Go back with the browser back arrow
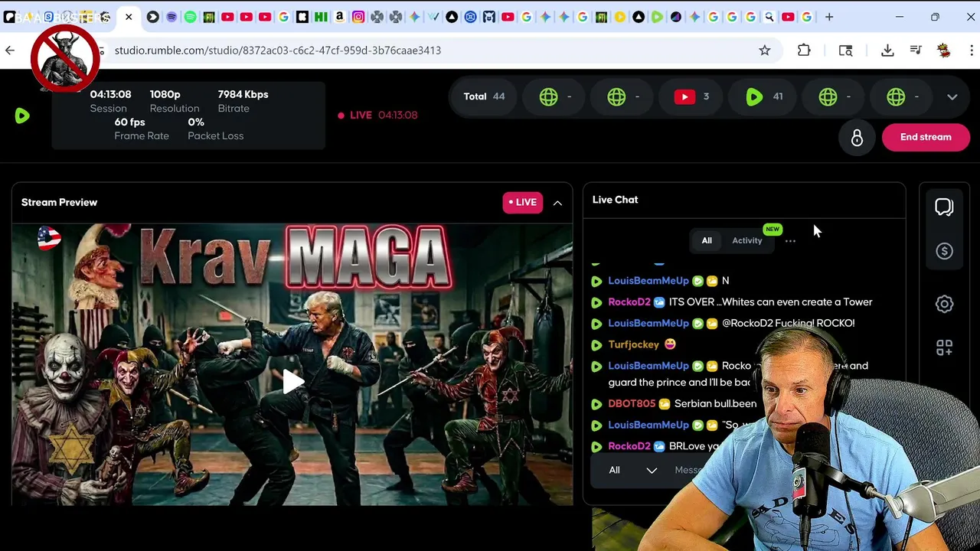The height and width of the screenshot is (551, 980). click(x=10, y=51)
